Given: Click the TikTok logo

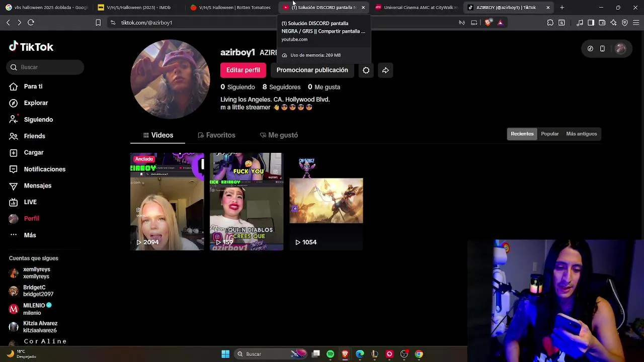Looking at the screenshot, I should tap(31, 47).
